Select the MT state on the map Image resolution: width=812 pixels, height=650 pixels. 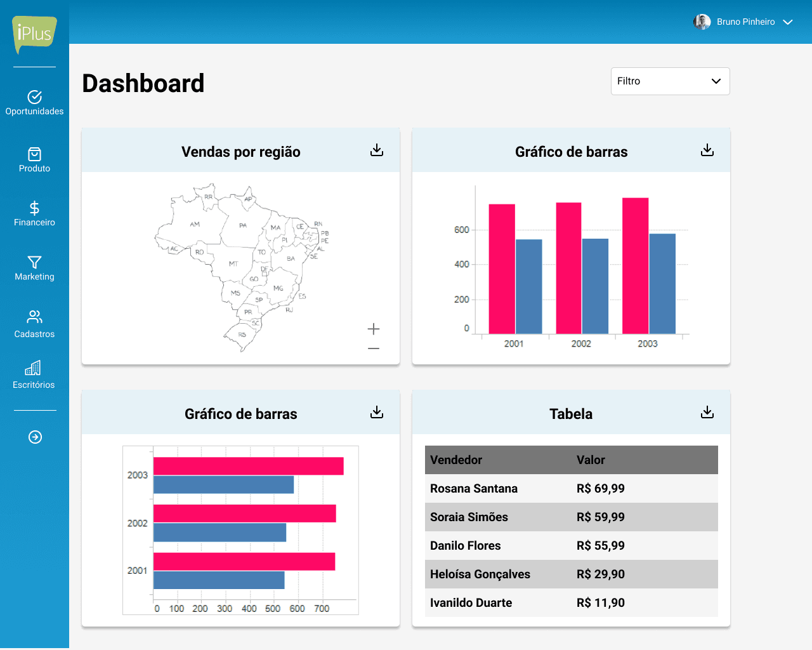[233, 263]
